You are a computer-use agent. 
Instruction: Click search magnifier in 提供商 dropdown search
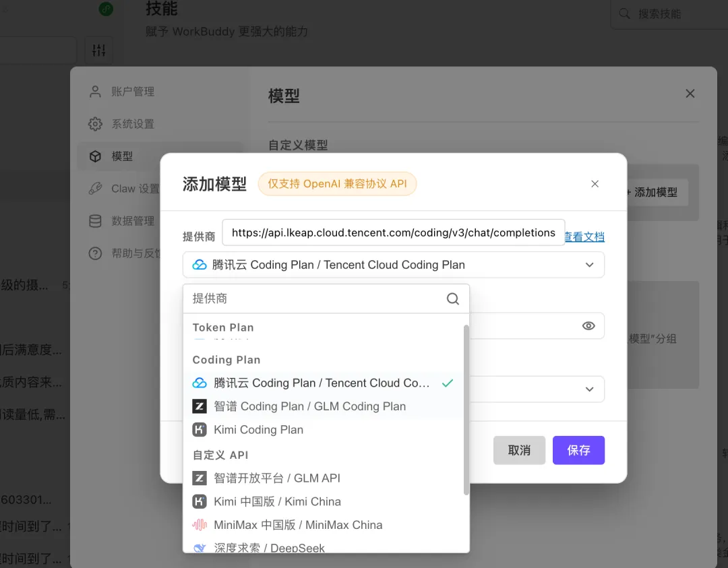pos(453,299)
